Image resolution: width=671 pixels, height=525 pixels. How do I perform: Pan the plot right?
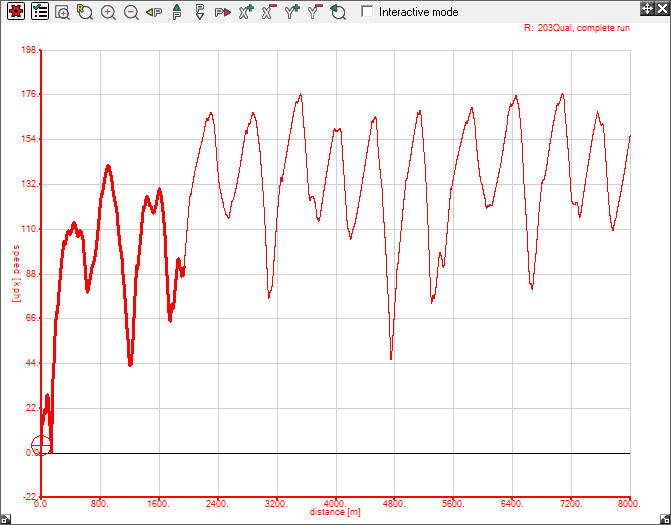click(222, 12)
